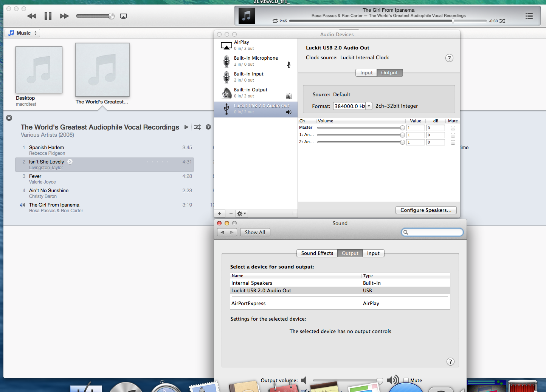Select Luckit USB 2.0 Audio Out in Audio Devices
The height and width of the screenshot is (392, 546).
pyautogui.click(x=256, y=109)
